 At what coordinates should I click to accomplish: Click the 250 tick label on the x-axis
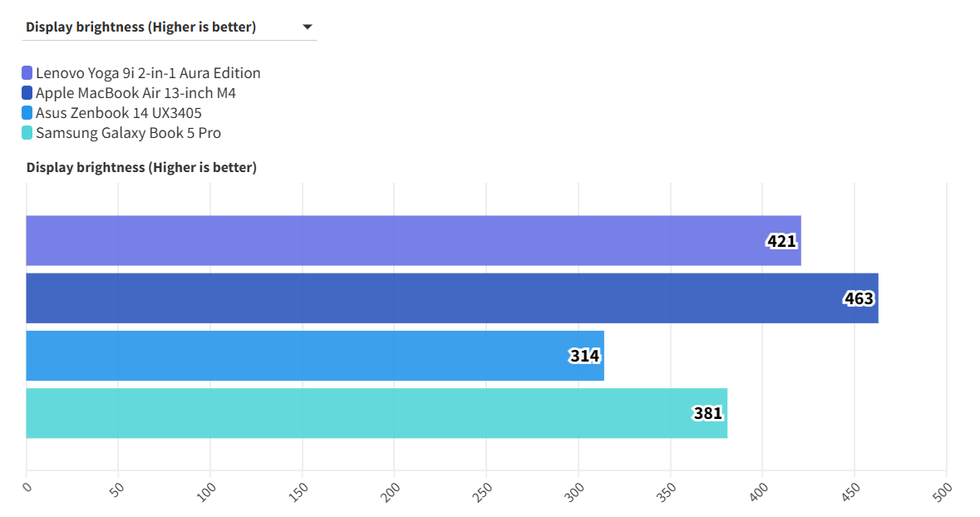(481, 488)
